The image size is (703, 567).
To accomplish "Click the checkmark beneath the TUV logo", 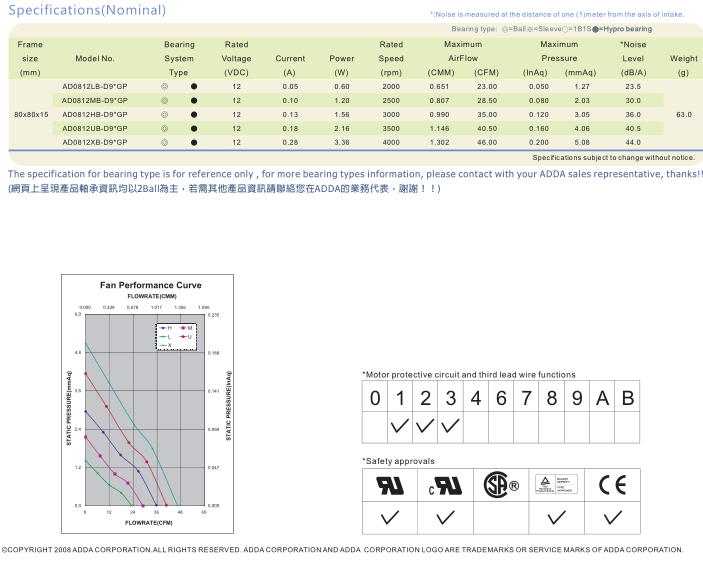I will (556, 517).
